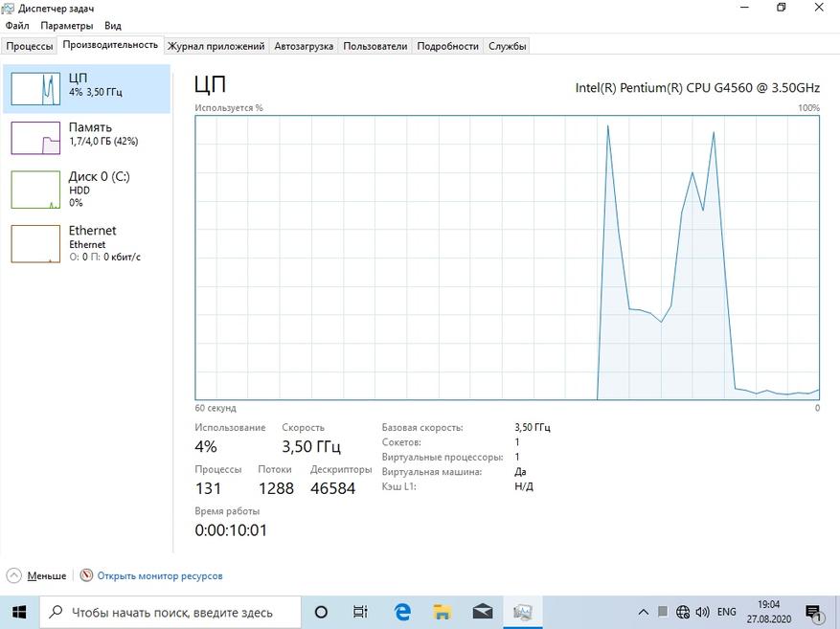Close the Диспетчер задач window
This screenshot has height=629, width=840.
click(x=820, y=8)
